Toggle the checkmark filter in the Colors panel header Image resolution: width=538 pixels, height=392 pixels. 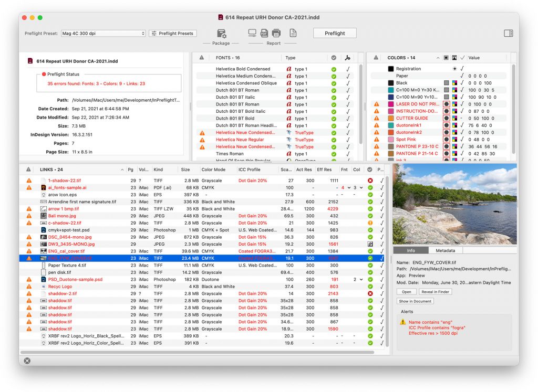462,58
